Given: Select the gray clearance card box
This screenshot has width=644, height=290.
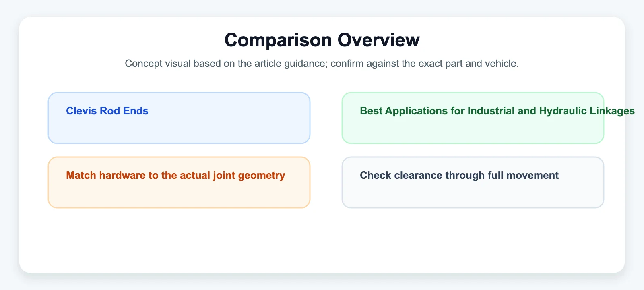Looking at the screenshot, I should 473,182.
